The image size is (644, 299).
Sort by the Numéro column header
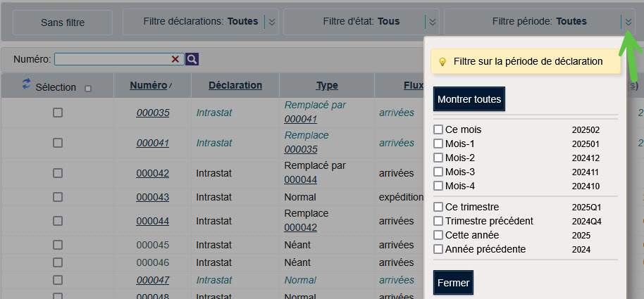148,85
